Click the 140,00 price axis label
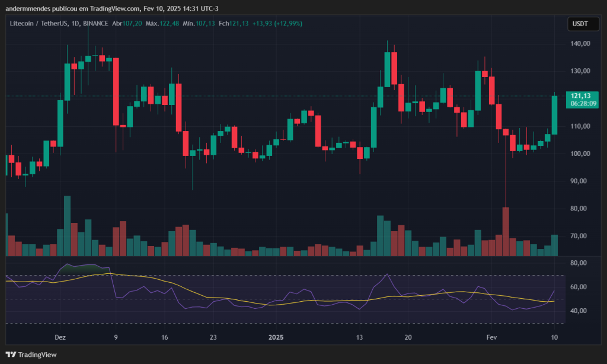Viewport: 607px width, 364px height. point(580,43)
